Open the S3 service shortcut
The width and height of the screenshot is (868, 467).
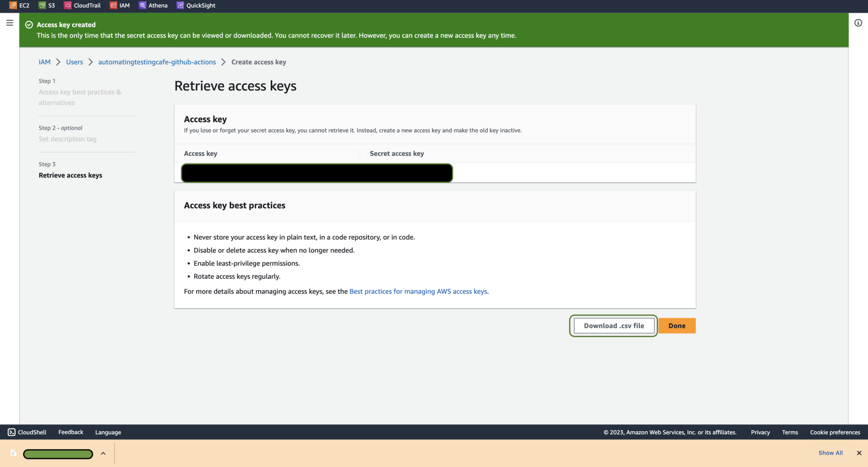pyautogui.click(x=47, y=6)
